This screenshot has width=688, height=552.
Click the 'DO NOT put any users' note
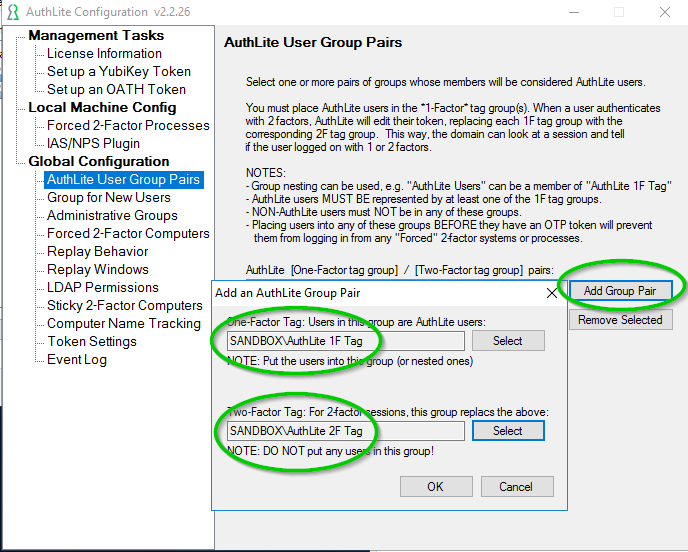click(330, 451)
